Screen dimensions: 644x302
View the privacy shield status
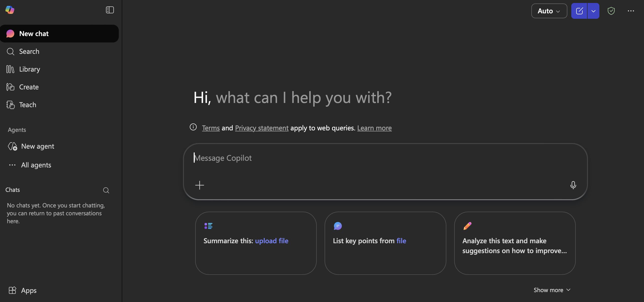point(611,11)
